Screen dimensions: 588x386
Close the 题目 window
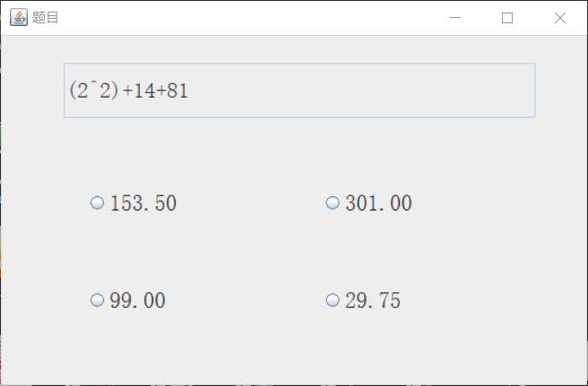(560, 18)
